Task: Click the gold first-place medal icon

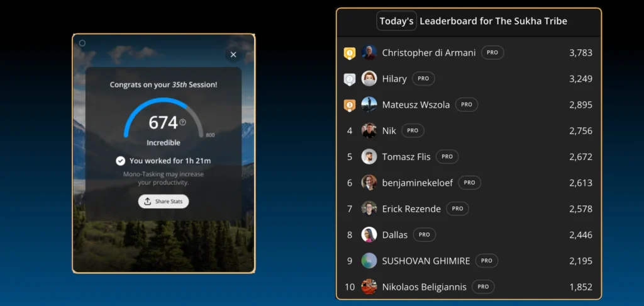Action: [350, 53]
